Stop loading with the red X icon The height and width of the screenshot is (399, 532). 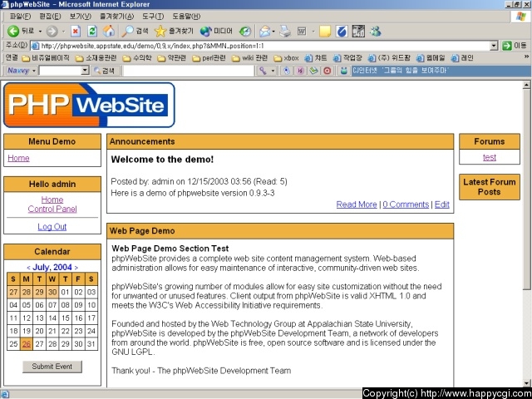click(76, 32)
